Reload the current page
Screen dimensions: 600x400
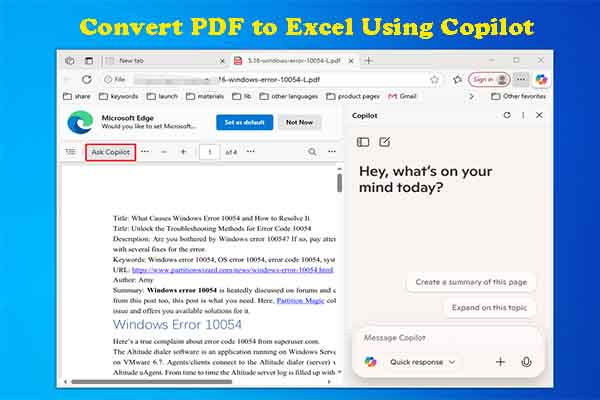click(87, 79)
